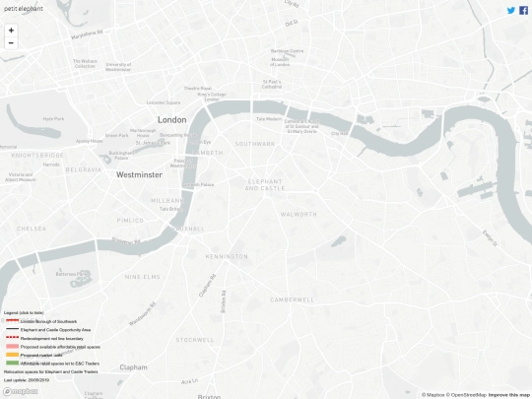Viewport: 532px width, 399px height.
Task: Click the pink affordable retail spaces swatch
Action: click(x=12, y=347)
